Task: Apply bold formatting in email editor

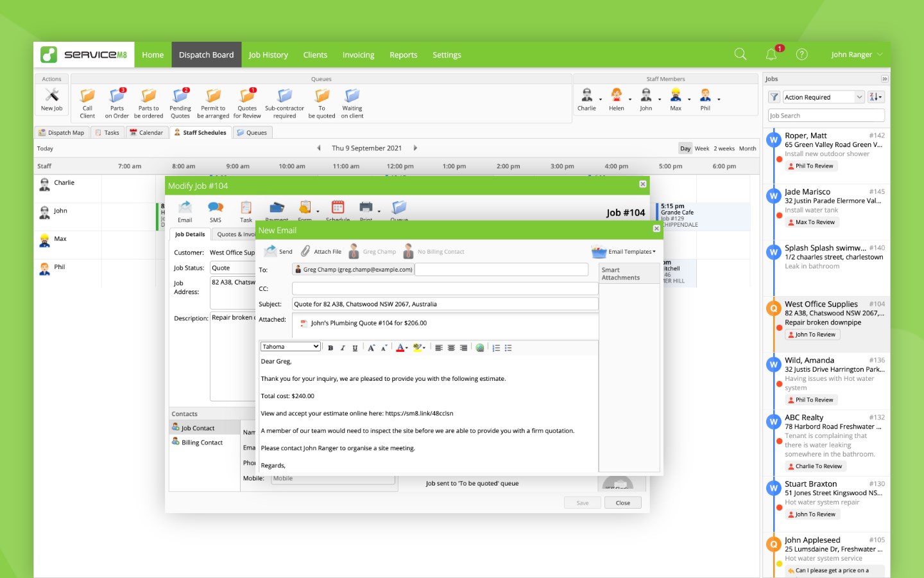Action: [330, 348]
